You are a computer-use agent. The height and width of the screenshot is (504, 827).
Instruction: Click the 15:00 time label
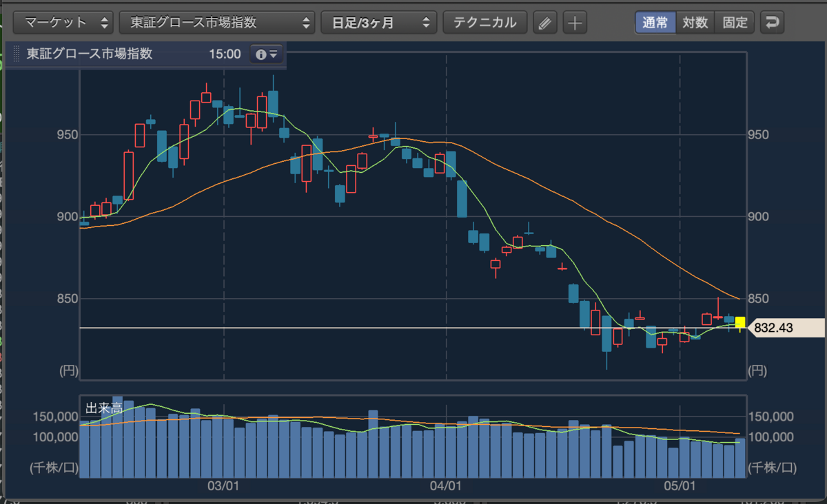click(x=225, y=54)
